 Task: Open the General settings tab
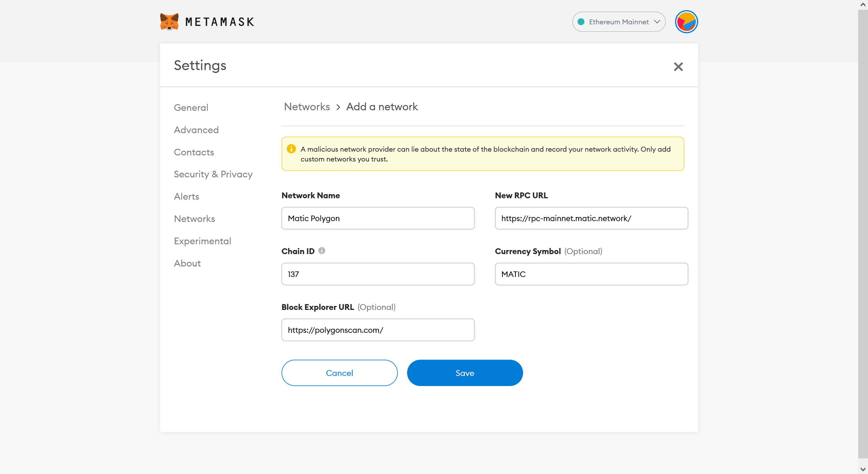point(191,108)
